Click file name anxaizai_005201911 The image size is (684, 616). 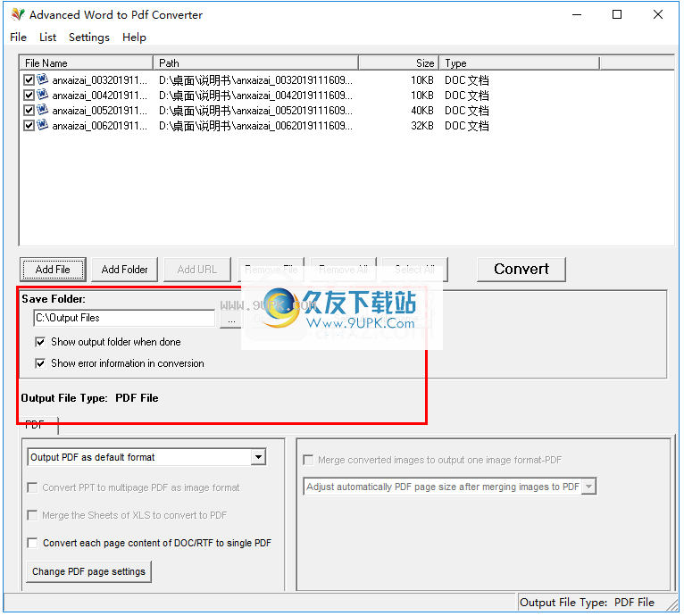pyautogui.click(x=100, y=111)
